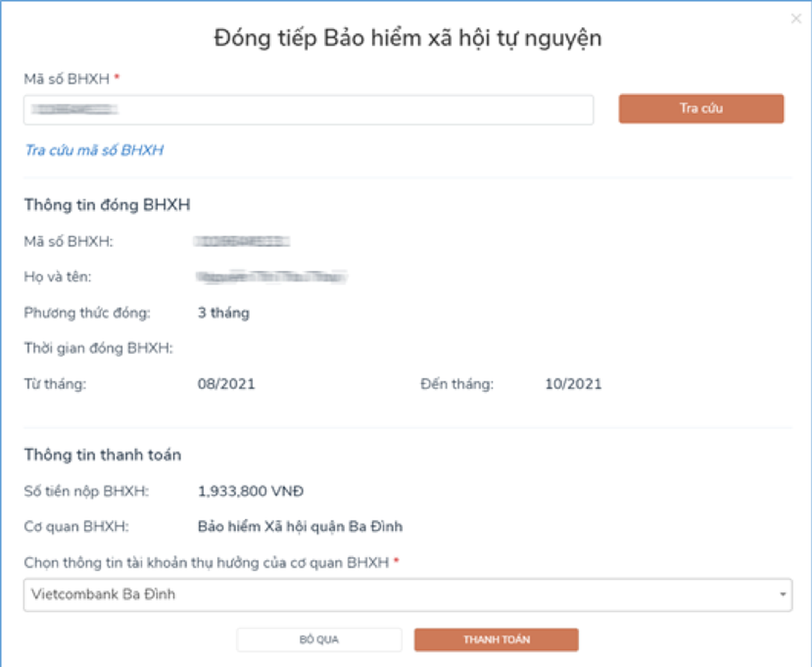This screenshot has height=667, width=812.
Task: Click the 1,933,800 VNĐ payment amount
Action: click(251, 491)
